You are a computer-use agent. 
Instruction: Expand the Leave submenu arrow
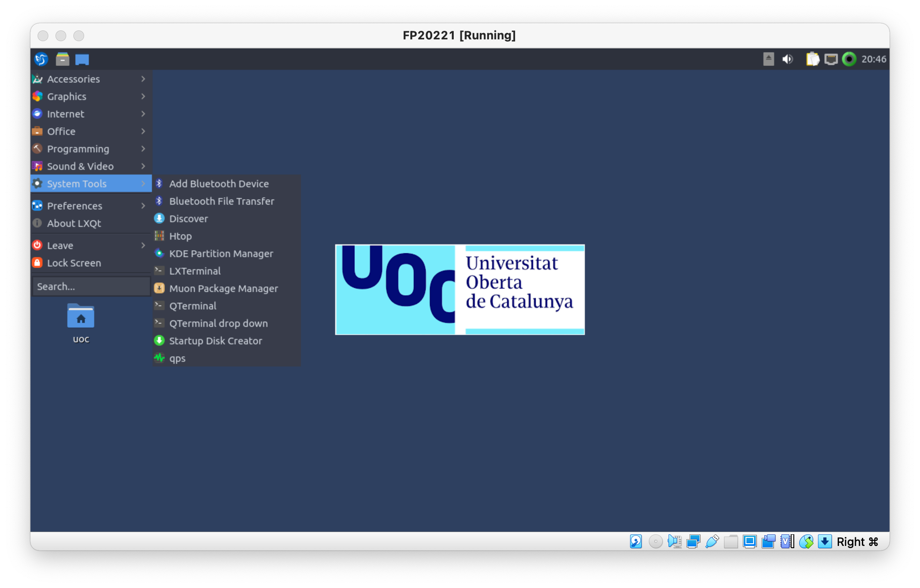[143, 245]
